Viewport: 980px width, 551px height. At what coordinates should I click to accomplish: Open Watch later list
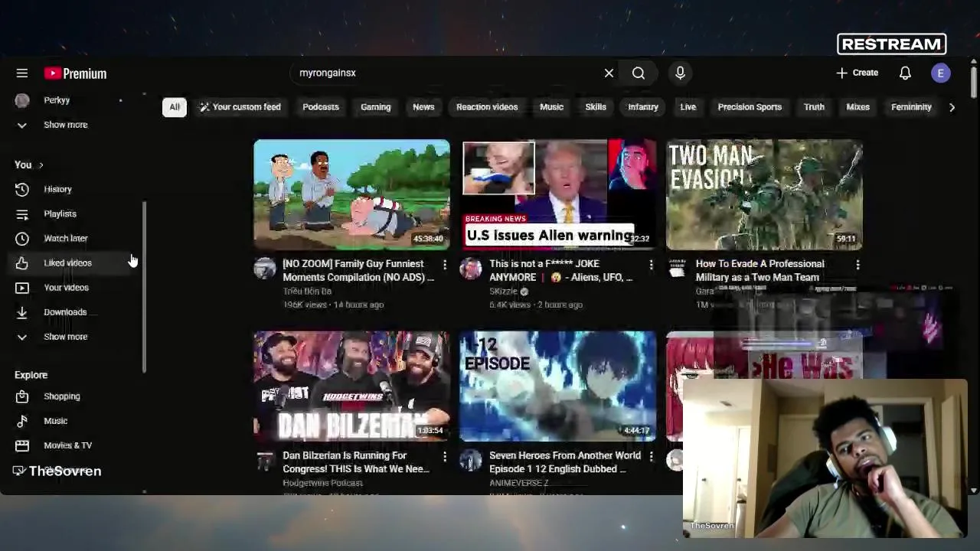click(x=73, y=238)
